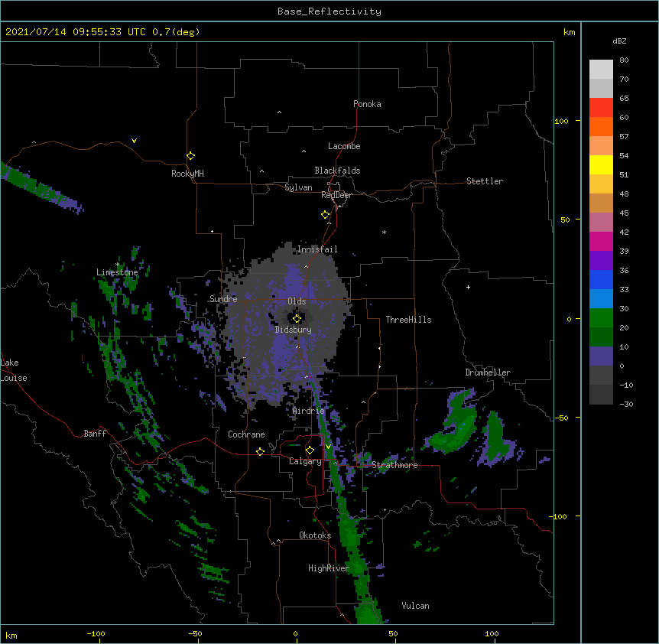Image resolution: width=659 pixels, height=644 pixels.
Task: Pick the red 65-60 dBZ legend color
Action: [x=601, y=108]
